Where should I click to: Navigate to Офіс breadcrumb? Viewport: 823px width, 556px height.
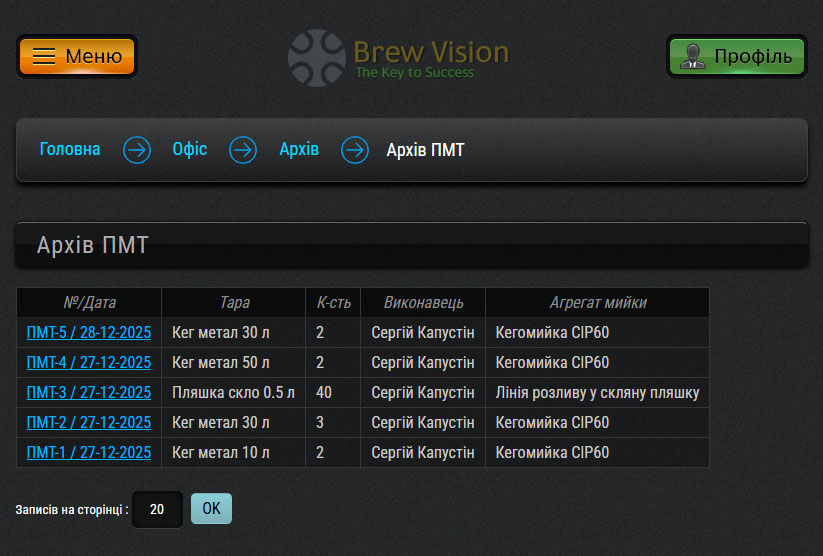[x=190, y=150]
